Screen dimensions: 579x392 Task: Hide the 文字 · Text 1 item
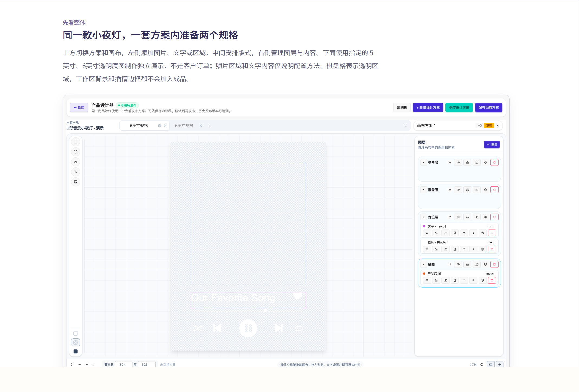[x=427, y=233]
